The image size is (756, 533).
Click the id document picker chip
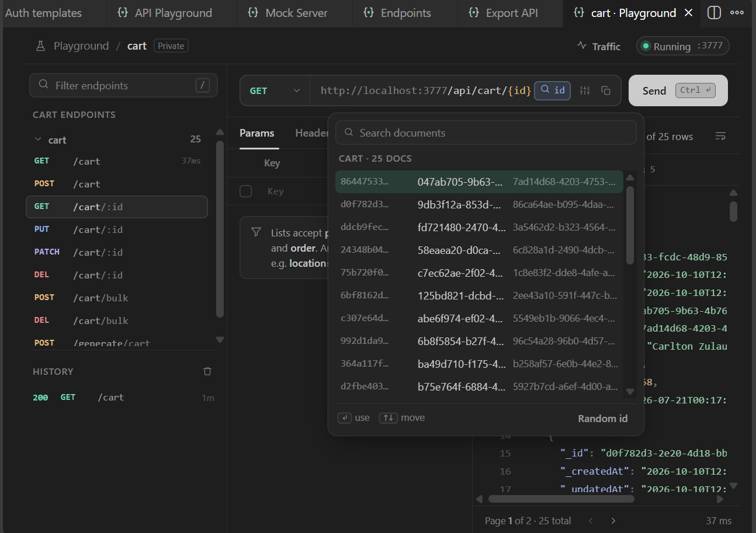click(553, 90)
